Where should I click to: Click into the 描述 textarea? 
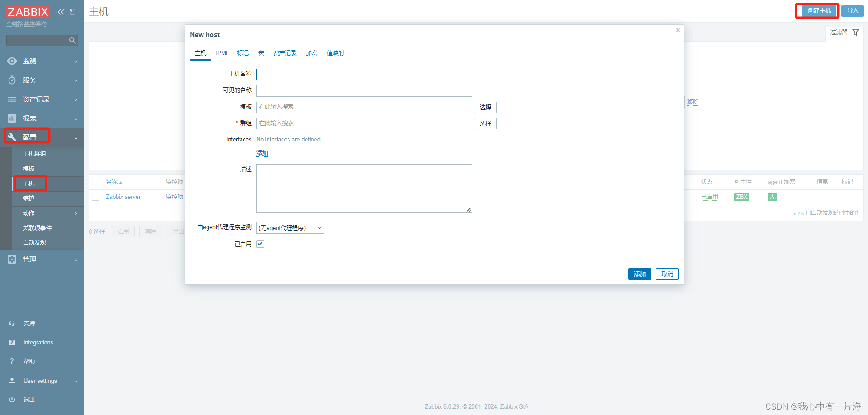click(364, 189)
